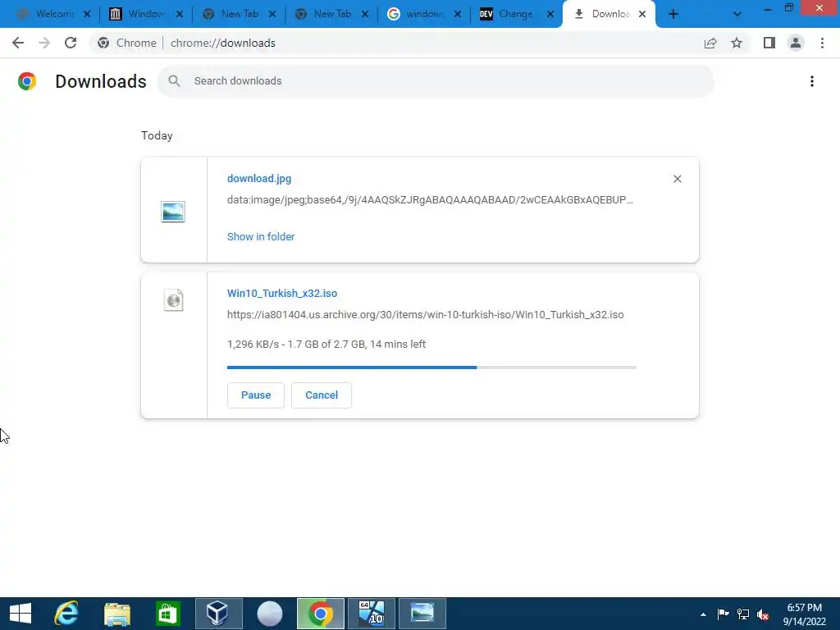
Task: Remove download.jpg from the list
Action: point(677,179)
